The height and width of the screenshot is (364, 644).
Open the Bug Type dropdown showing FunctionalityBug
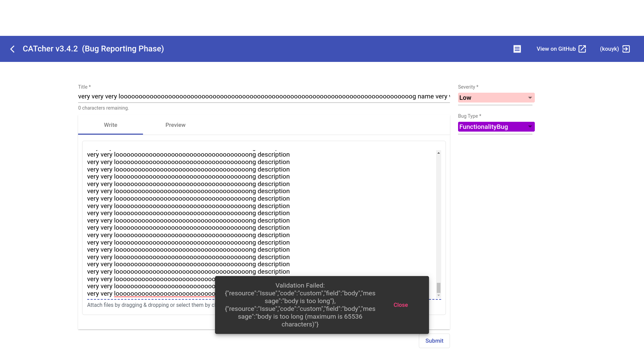[496, 127]
